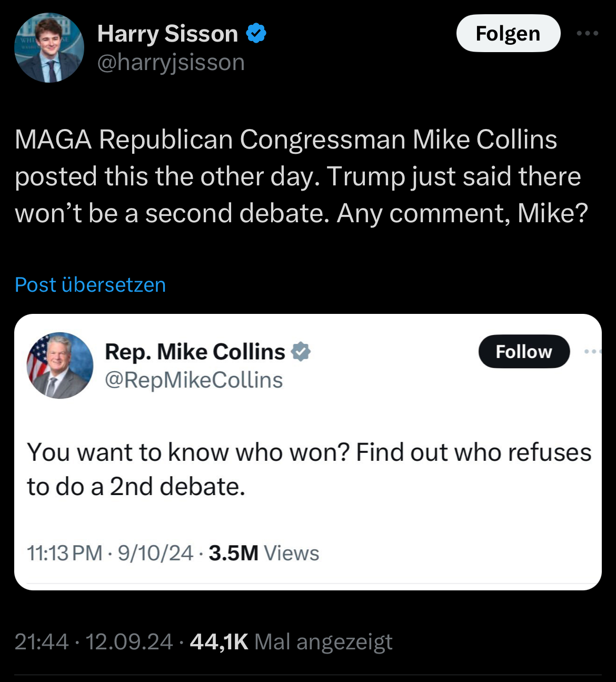Image resolution: width=616 pixels, height=682 pixels.
Task: Click the @harryjsisson handle
Action: (x=171, y=63)
